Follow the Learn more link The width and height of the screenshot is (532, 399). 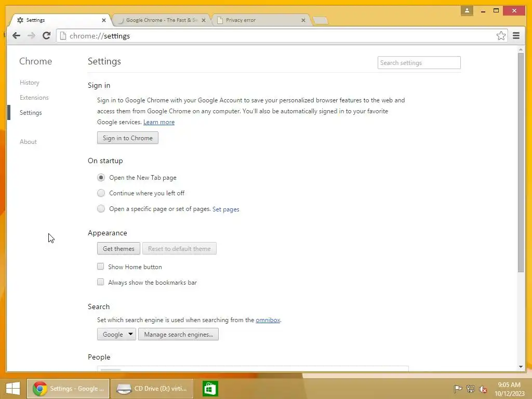click(x=159, y=122)
